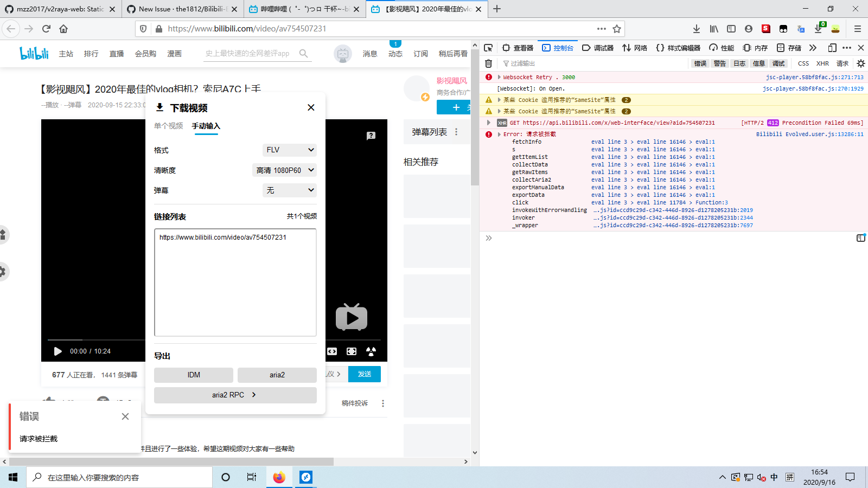The image size is (868, 488).
Task: Clear console output with trash icon
Action: [488, 63]
